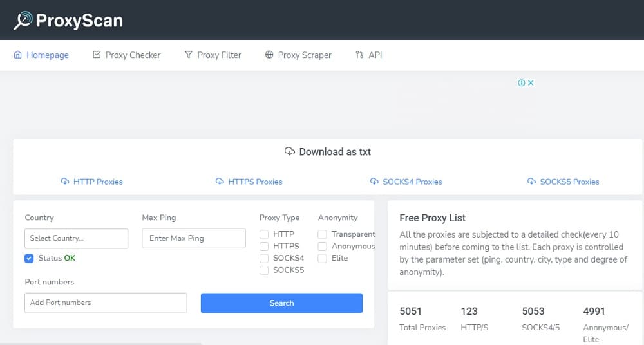The width and height of the screenshot is (644, 345).
Task: Enable the Elite anonymity checkbox
Action: click(x=323, y=258)
